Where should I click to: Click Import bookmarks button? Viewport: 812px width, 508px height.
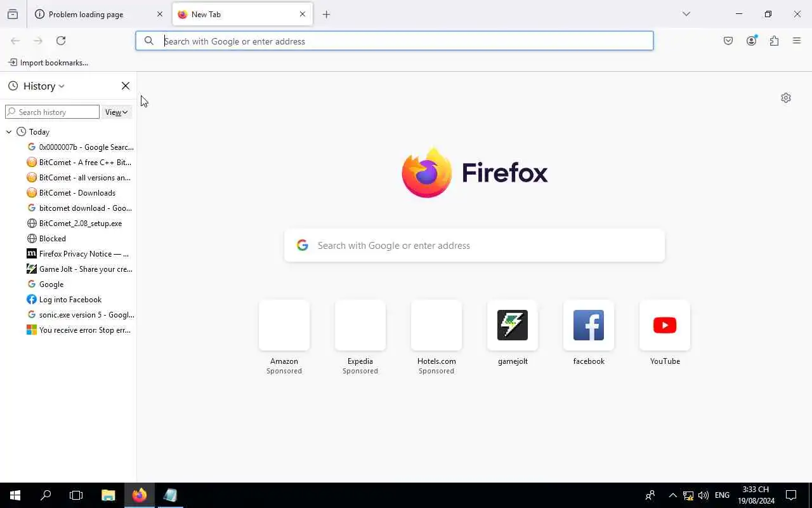click(48, 62)
